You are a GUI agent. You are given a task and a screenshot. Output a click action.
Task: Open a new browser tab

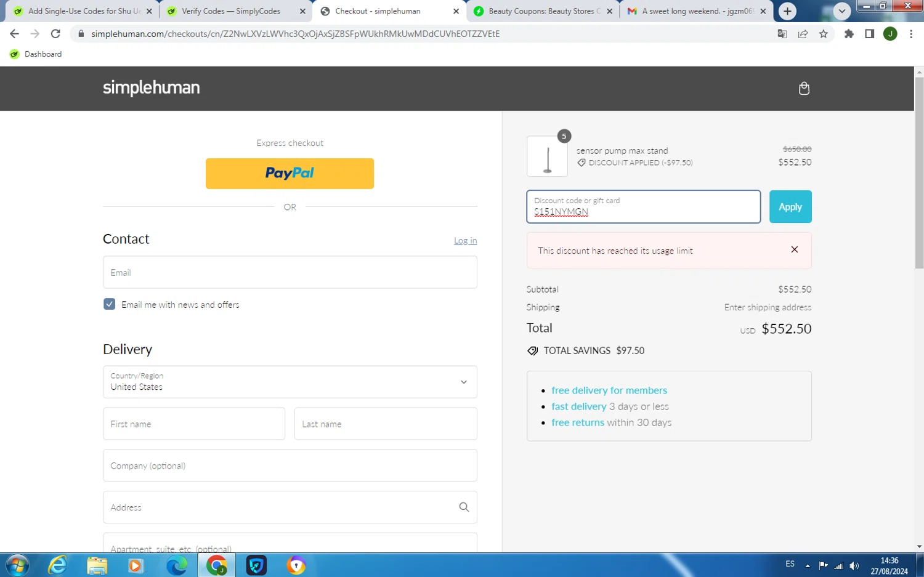787,11
